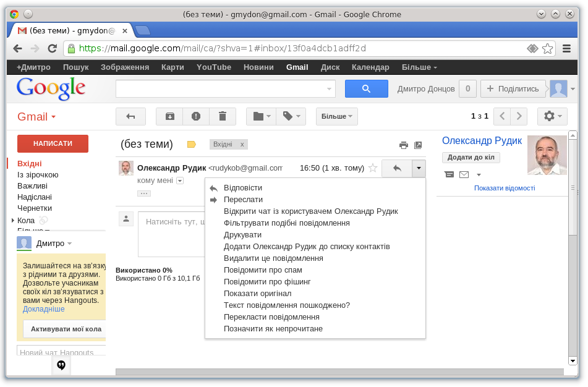Click the notifications counter showing 0
The width and height of the screenshot is (588, 387).
coord(467,89)
